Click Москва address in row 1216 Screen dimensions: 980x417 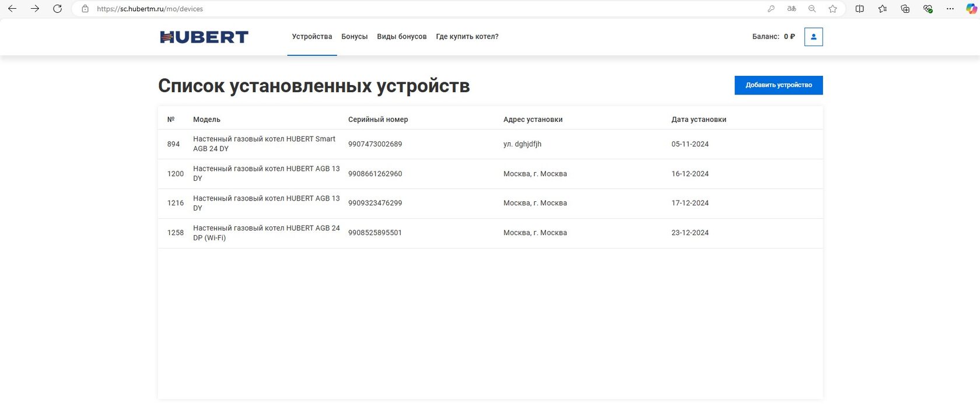(x=535, y=203)
